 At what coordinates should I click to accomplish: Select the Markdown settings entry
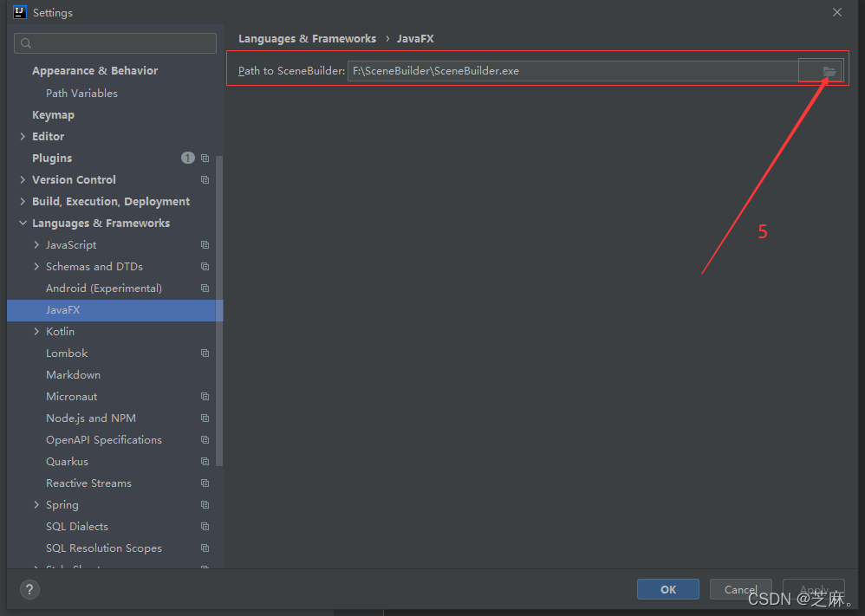73,375
